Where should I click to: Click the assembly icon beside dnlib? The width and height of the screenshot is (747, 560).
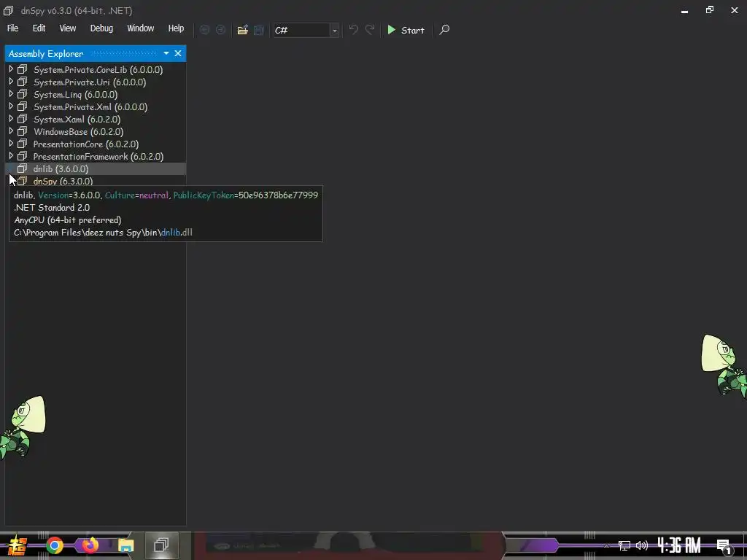23,168
